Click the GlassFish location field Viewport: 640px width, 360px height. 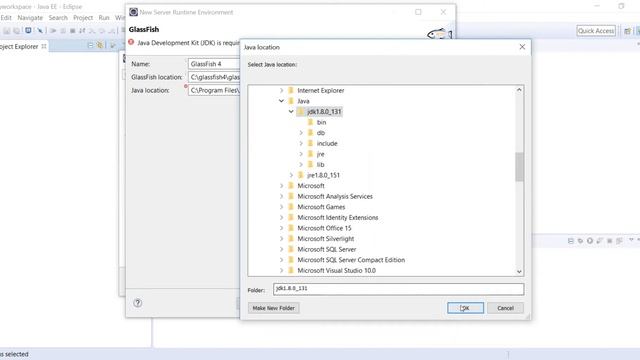(214, 77)
